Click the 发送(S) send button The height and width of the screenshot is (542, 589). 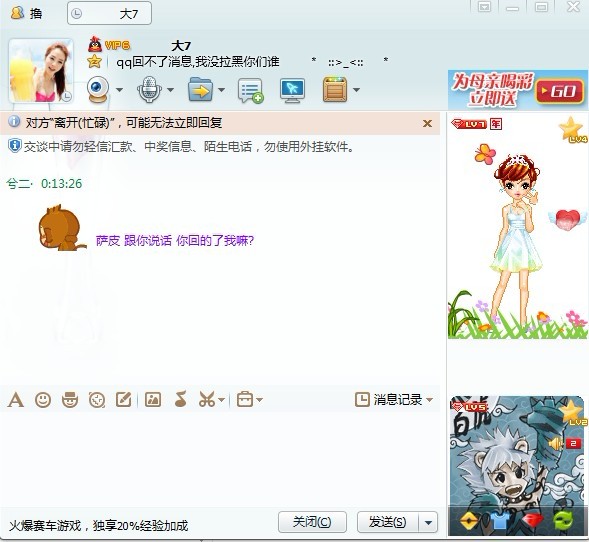click(x=388, y=522)
